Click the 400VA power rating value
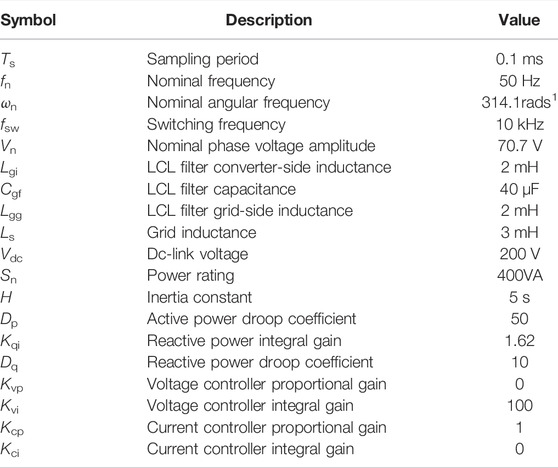558x468 pixels. tap(520, 276)
